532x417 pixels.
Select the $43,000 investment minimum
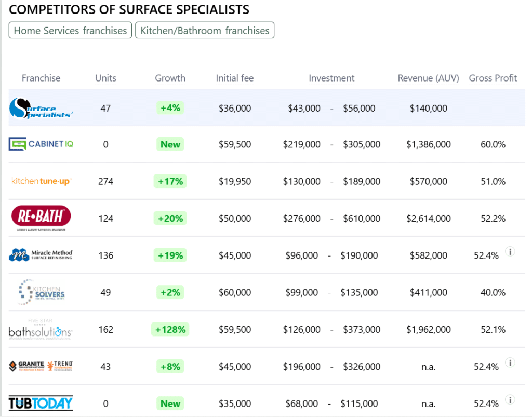[304, 108]
